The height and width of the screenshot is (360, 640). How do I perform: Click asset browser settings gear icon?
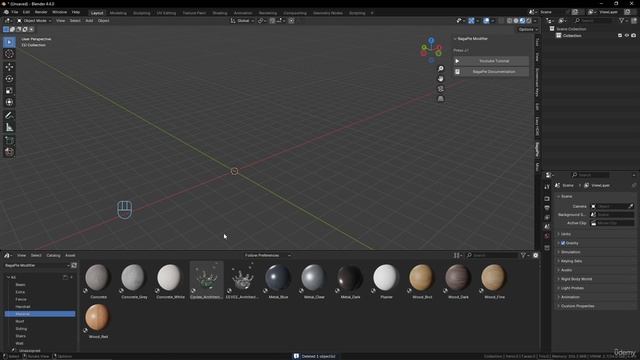[x=536, y=256]
